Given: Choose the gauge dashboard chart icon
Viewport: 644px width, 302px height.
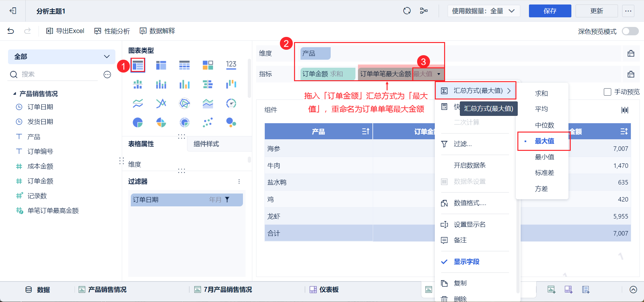Looking at the screenshot, I should [231, 103].
